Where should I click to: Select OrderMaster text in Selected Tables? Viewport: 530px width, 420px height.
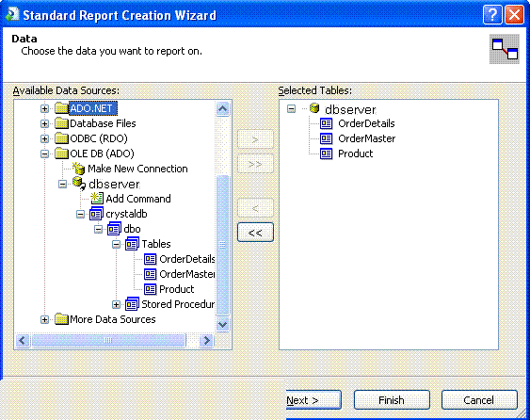(367, 138)
